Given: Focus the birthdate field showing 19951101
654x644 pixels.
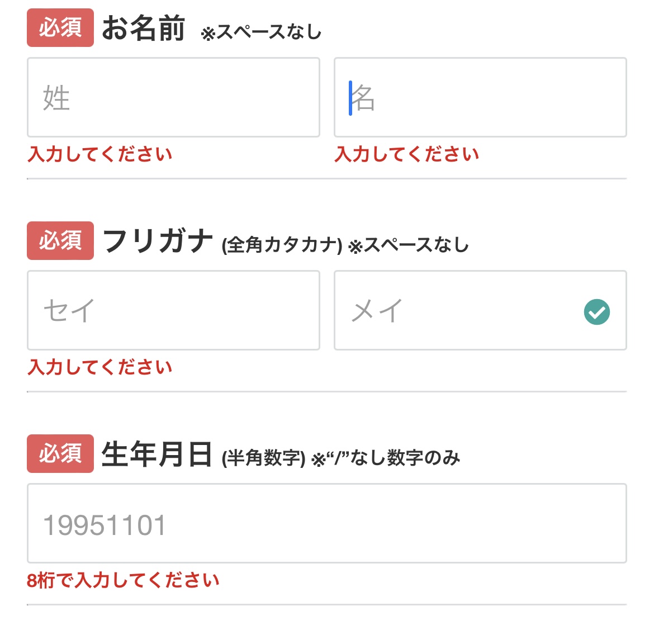Looking at the screenshot, I should click(326, 523).
